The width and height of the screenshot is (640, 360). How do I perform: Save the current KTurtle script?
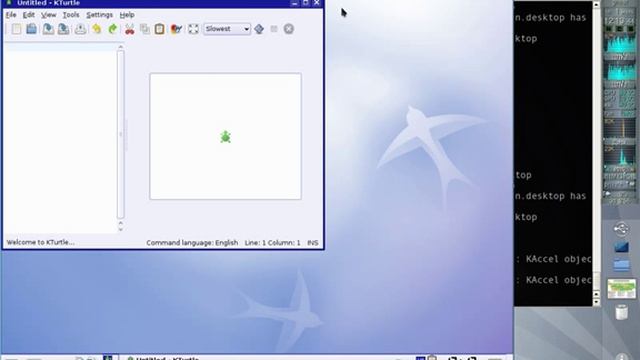48,29
